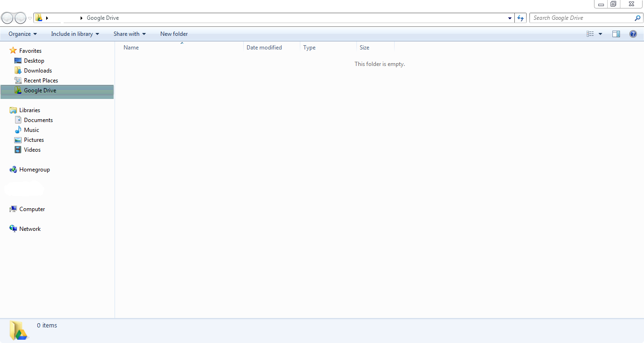Toggle the preview pane button
The width and height of the screenshot is (644, 343).
click(x=616, y=34)
